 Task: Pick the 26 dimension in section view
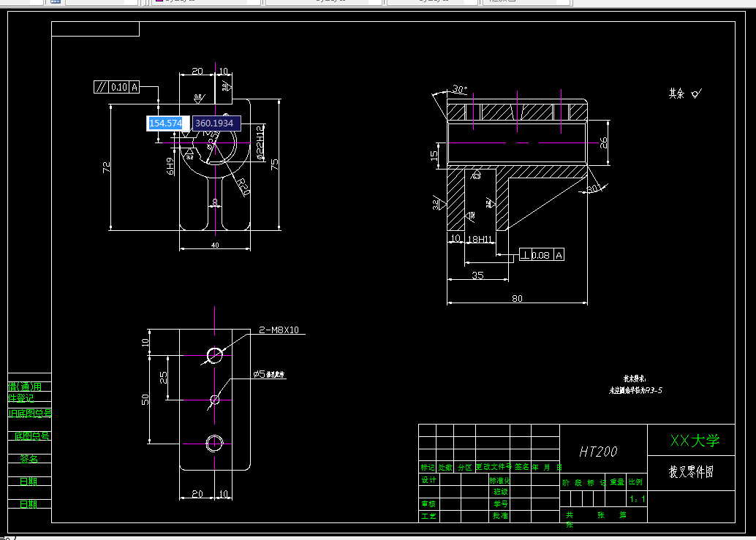[604, 142]
